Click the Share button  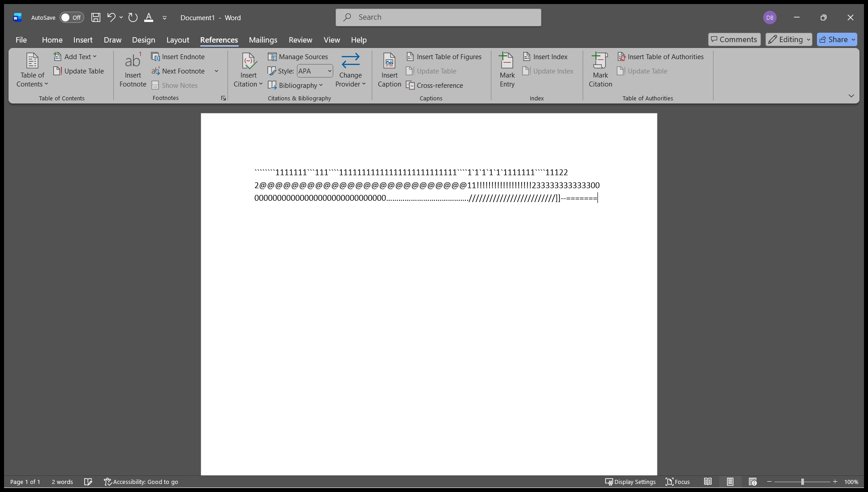point(837,39)
